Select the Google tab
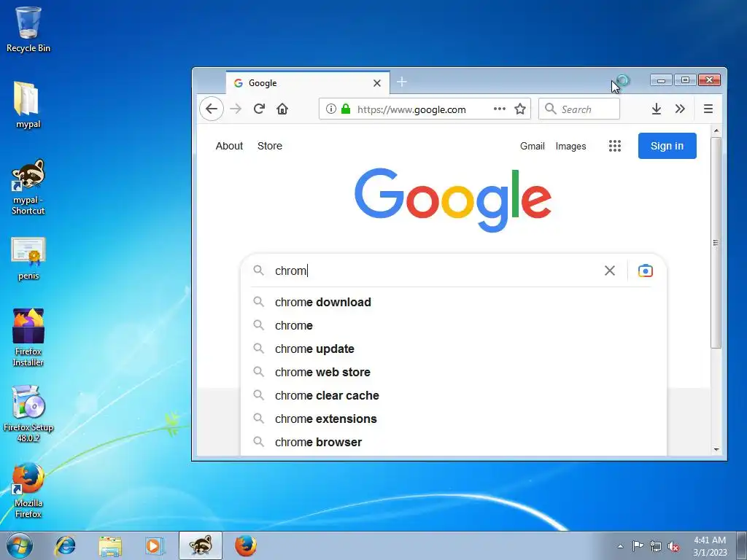The width and height of the screenshot is (747, 560). [x=308, y=83]
